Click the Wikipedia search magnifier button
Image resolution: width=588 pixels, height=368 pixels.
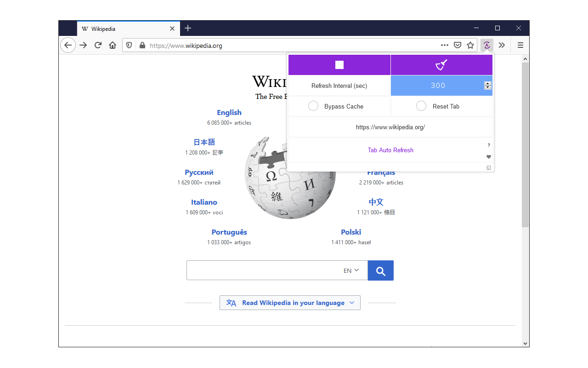pyautogui.click(x=380, y=270)
